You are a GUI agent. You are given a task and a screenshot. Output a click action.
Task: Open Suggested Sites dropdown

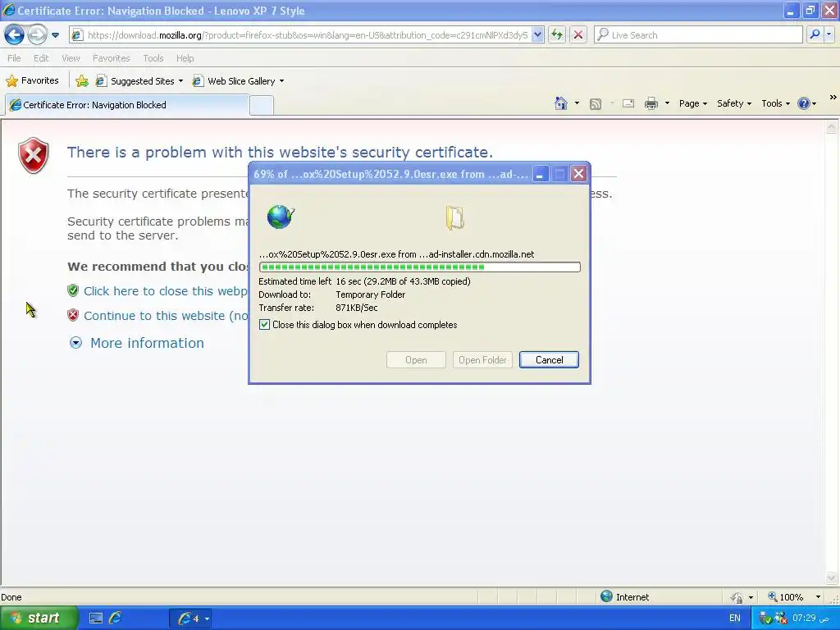139,81
